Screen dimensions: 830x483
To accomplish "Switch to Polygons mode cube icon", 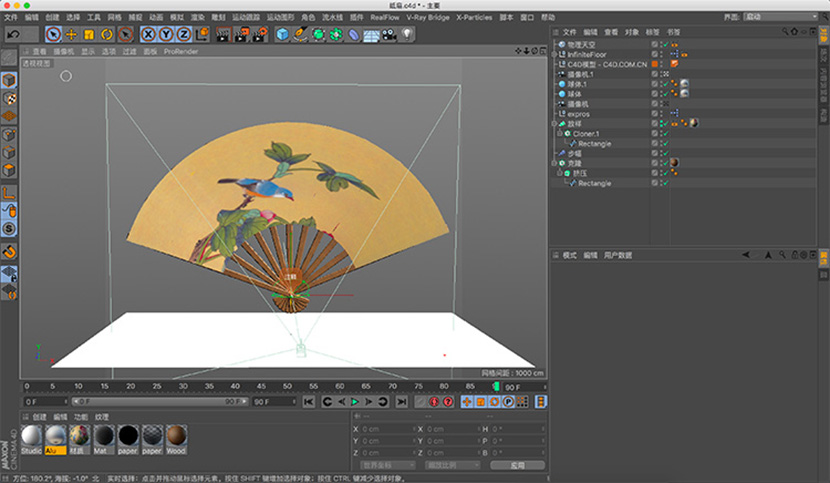I will point(9,171).
